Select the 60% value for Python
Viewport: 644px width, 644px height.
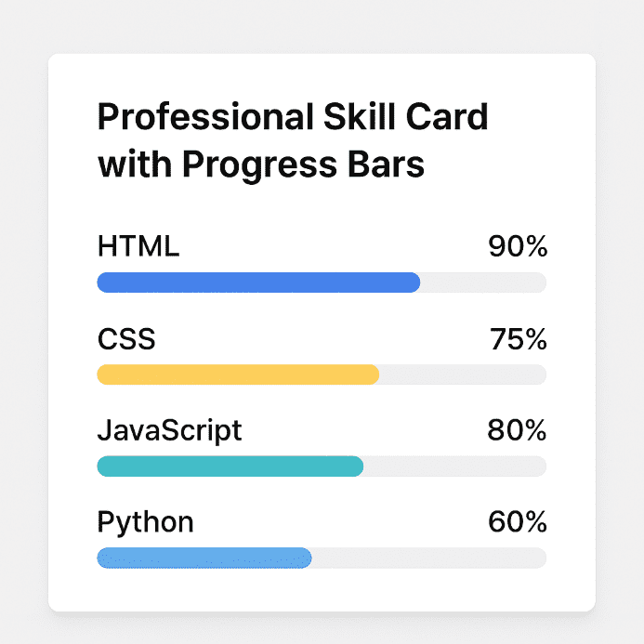(518, 522)
